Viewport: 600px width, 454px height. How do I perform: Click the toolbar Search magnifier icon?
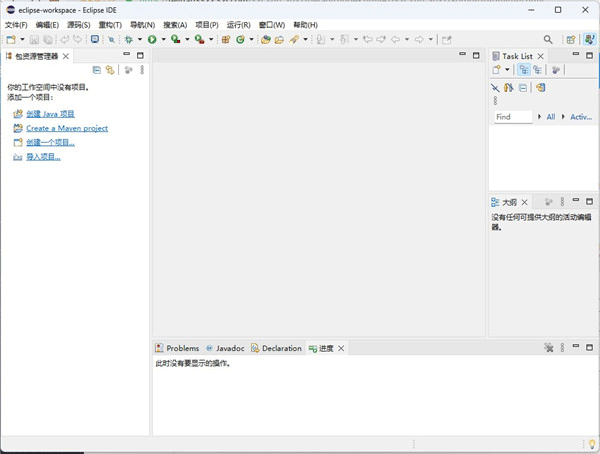click(x=547, y=39)
